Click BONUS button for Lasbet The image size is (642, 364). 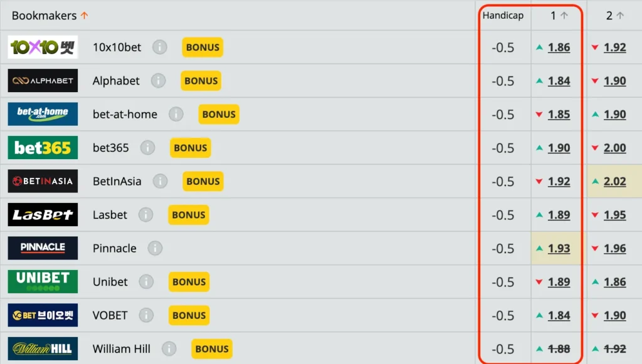pyautogui.click(x=188, y=215)
